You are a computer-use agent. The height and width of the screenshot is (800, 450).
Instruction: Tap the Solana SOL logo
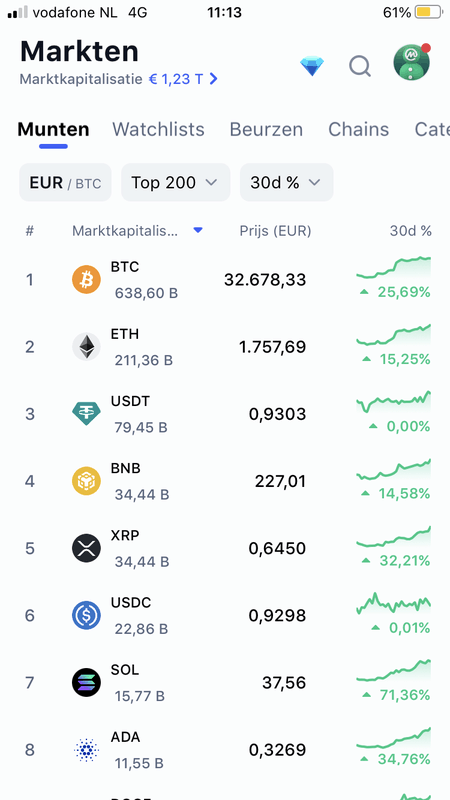tap(86, 683)
